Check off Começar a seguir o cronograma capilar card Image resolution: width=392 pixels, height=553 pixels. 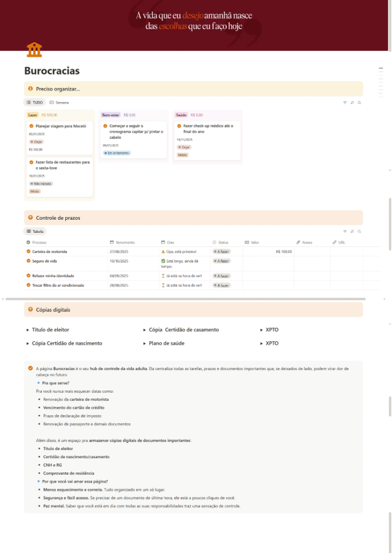pos(105,126)
